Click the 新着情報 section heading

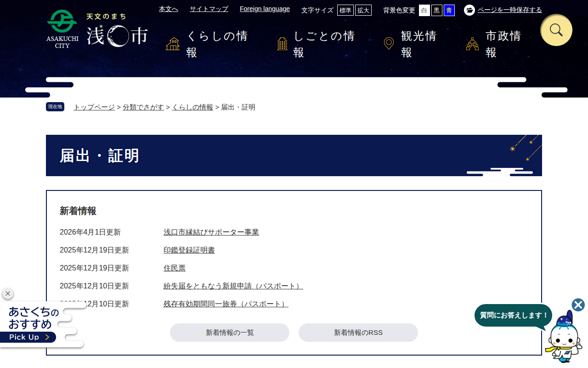click(x=78, y=211)
